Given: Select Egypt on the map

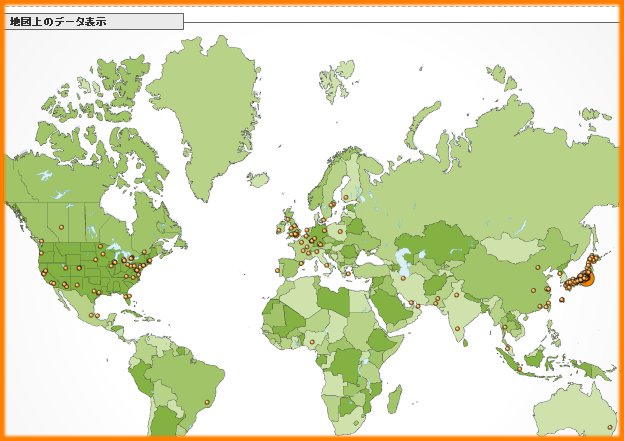Looking at the screenshot, I should point(361,302).
